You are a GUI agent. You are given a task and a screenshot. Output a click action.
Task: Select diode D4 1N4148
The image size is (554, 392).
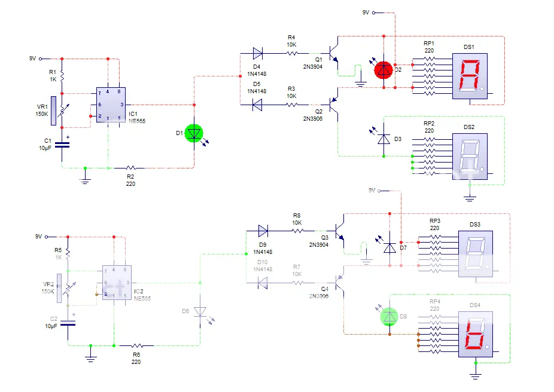[258, 54]
